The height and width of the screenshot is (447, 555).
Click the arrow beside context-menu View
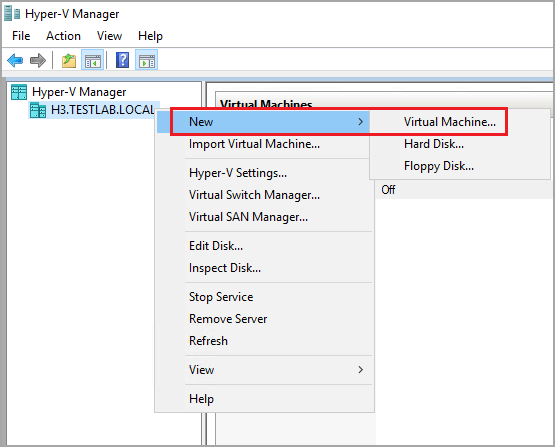click(x=361, y=370)
